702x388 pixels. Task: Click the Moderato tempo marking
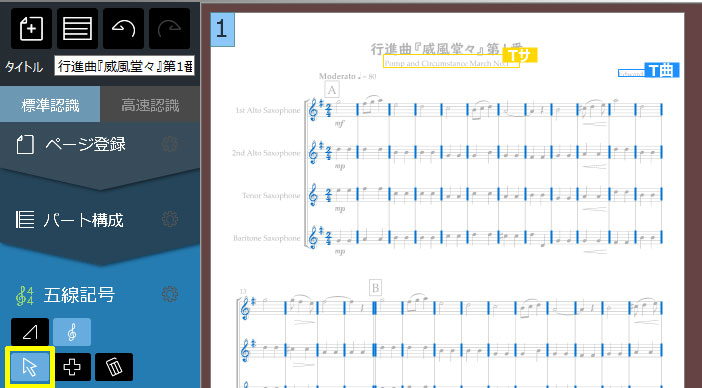click(x=347, y=76)
